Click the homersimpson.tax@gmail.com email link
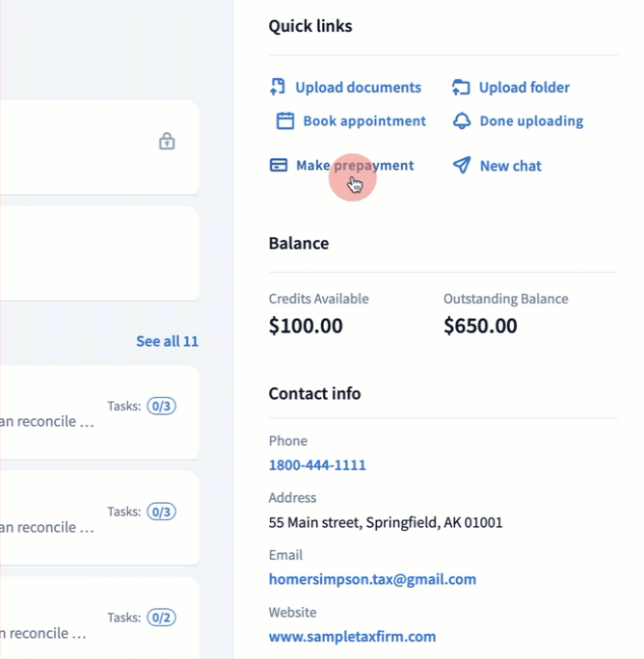Screen dimensions: 644x659 [372, 580]
